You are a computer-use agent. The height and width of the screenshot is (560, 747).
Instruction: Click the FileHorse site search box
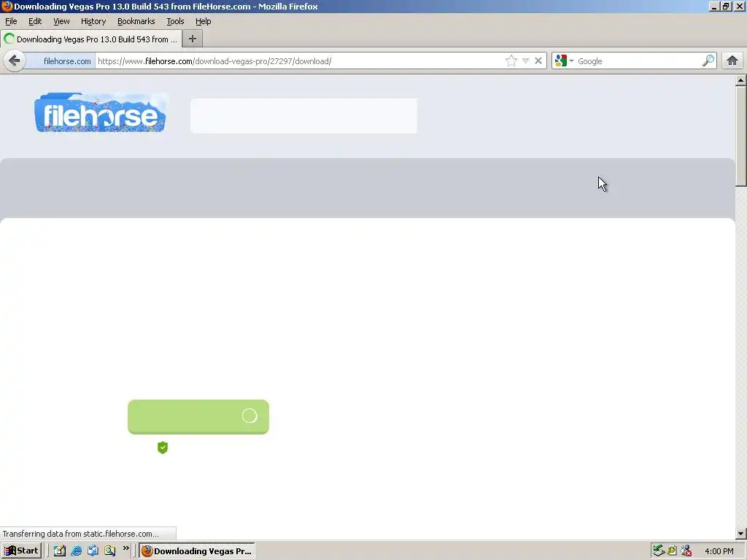click(x=303, y=116)
